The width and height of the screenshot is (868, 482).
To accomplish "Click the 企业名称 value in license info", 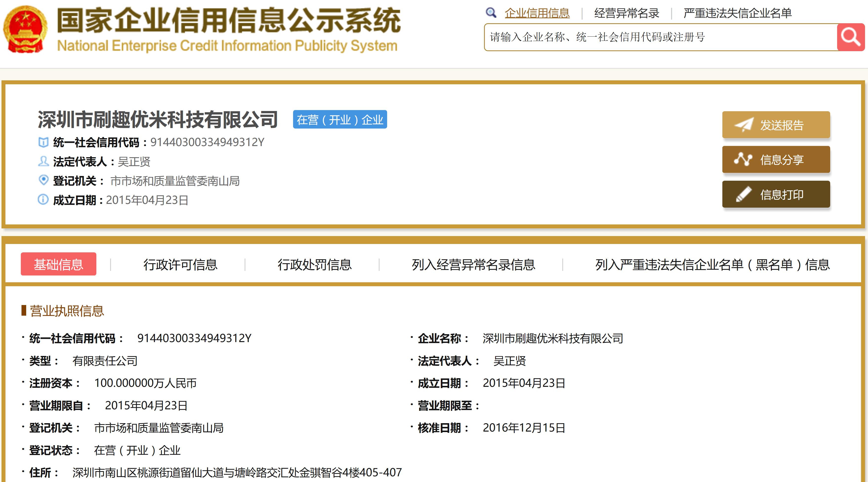I will coord(553,338).
